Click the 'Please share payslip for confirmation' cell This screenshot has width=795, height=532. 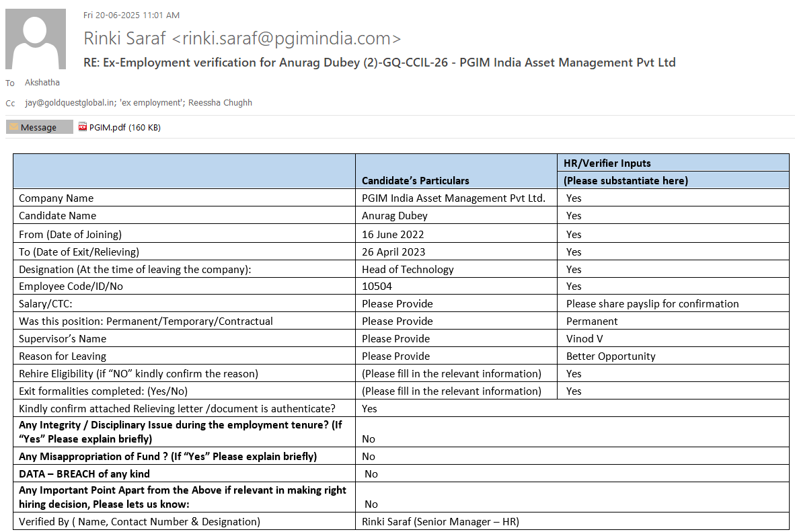tap(652, 304)
